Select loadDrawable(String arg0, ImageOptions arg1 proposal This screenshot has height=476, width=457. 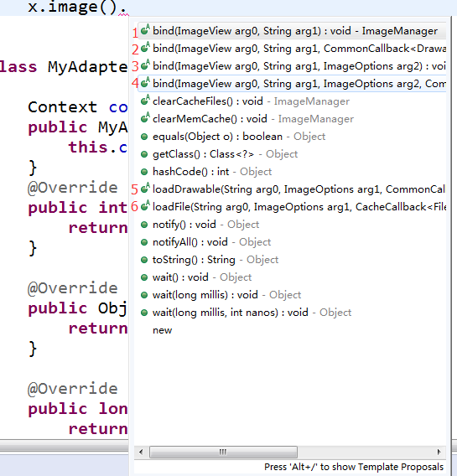pyautogui.click(x=293, y=189)
